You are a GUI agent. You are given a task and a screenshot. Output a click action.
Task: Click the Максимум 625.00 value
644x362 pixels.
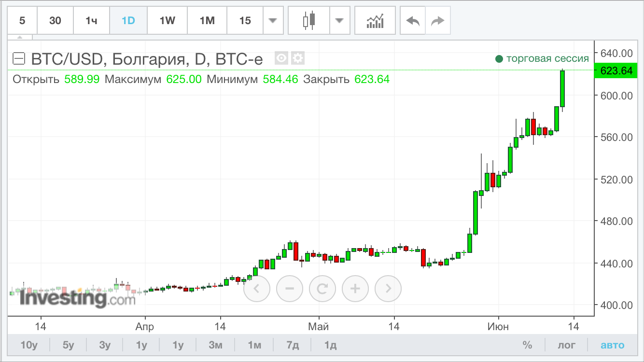click(x=183, y=79)
